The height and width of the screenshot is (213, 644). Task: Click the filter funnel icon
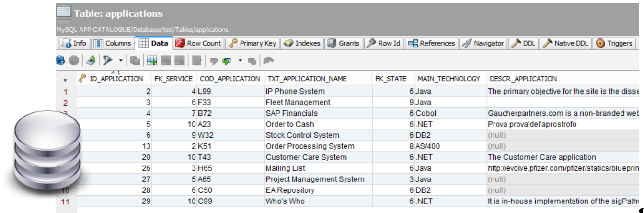pos(108,61)
